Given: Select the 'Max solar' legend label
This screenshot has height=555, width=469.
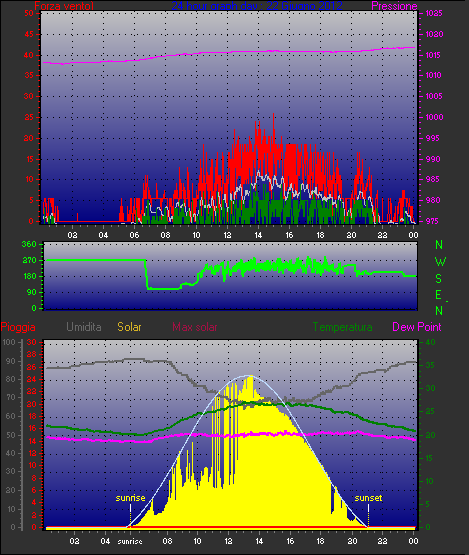Looking at the screenshot, I should click(x=195, y=327).
